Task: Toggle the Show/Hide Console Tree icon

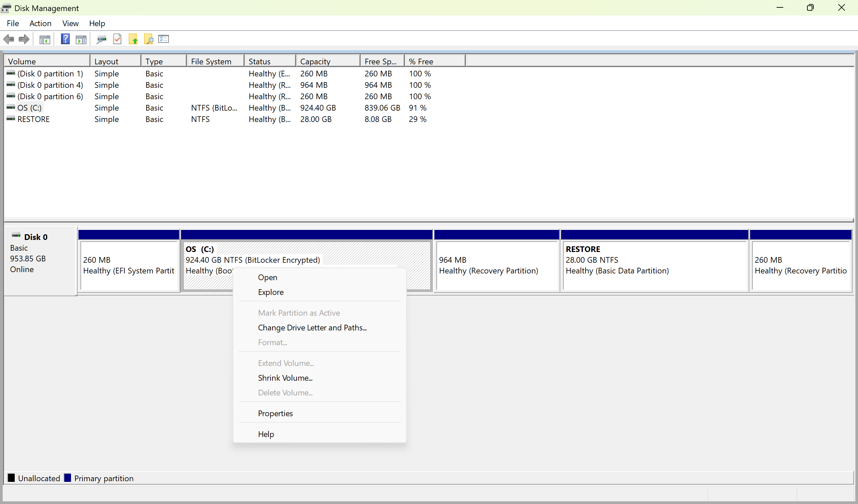Action: [45, 40]
